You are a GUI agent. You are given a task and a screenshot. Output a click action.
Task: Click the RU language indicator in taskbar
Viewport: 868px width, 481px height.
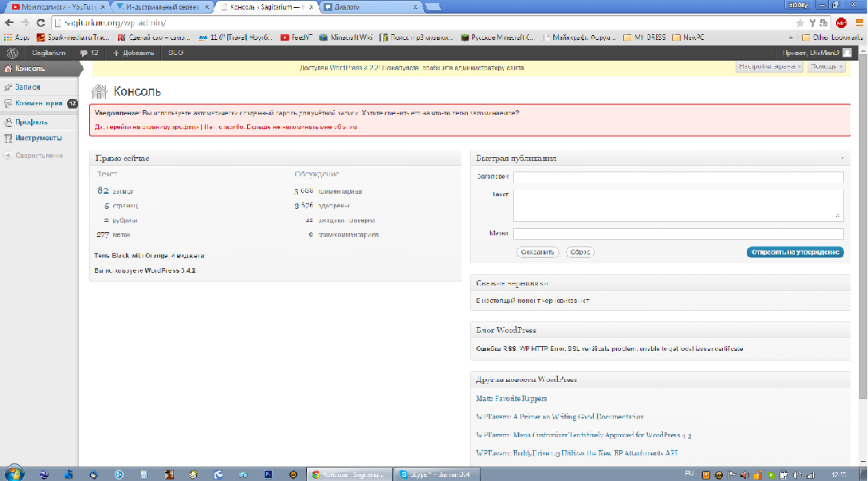pyautogui.click(x=689, y=475)
